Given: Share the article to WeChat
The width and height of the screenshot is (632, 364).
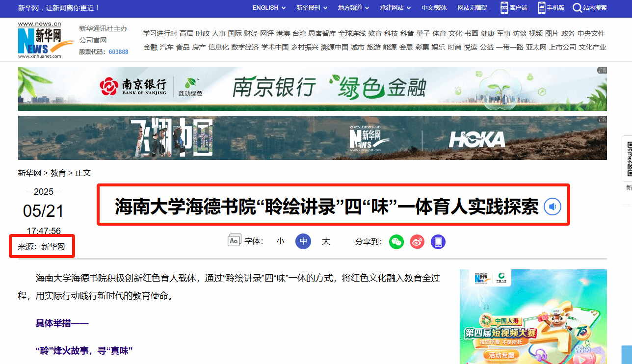Looking at the screenshot, I should point(396,241).
